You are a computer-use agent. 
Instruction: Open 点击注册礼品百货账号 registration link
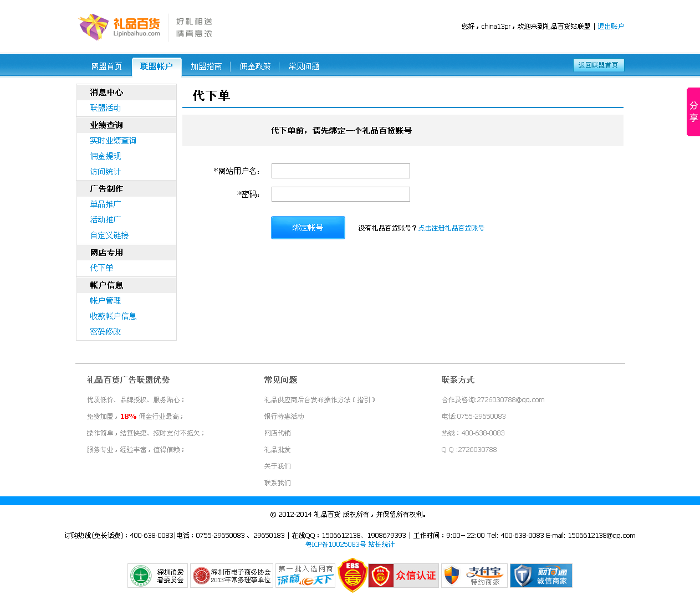coord(451,228)
